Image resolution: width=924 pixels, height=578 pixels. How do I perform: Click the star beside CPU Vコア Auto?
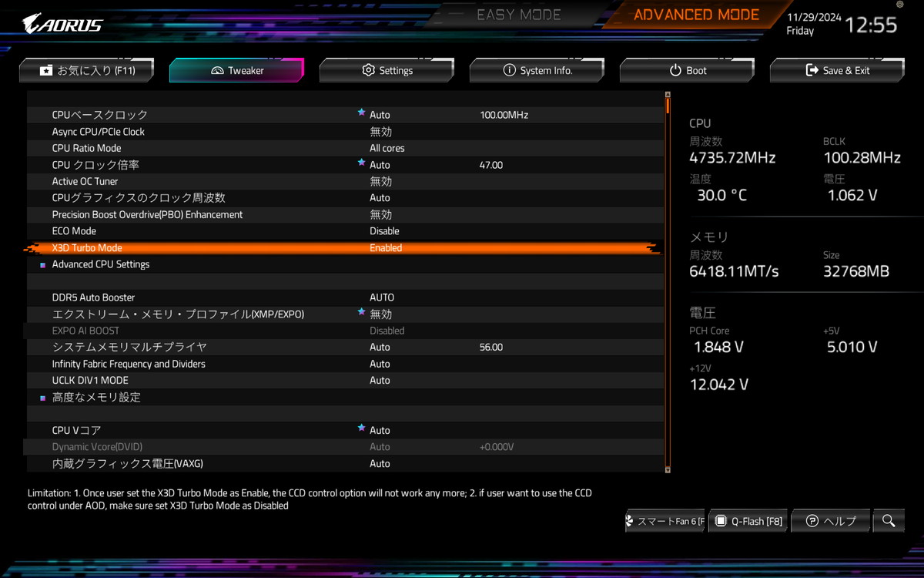point(361,428)
